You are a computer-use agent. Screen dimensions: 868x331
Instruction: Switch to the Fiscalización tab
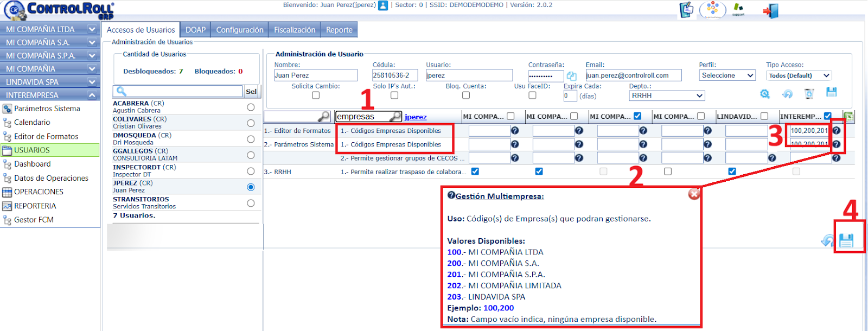(295, 30)
